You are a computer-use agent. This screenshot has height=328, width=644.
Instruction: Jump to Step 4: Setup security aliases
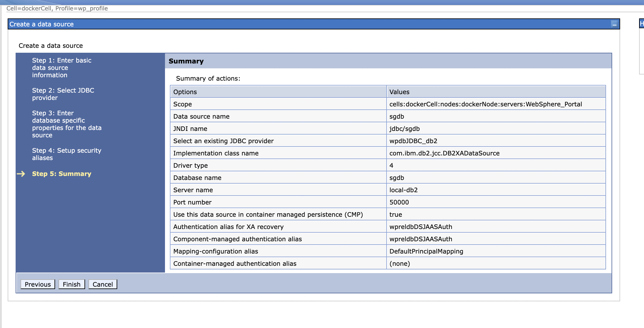tap(66, 154)
